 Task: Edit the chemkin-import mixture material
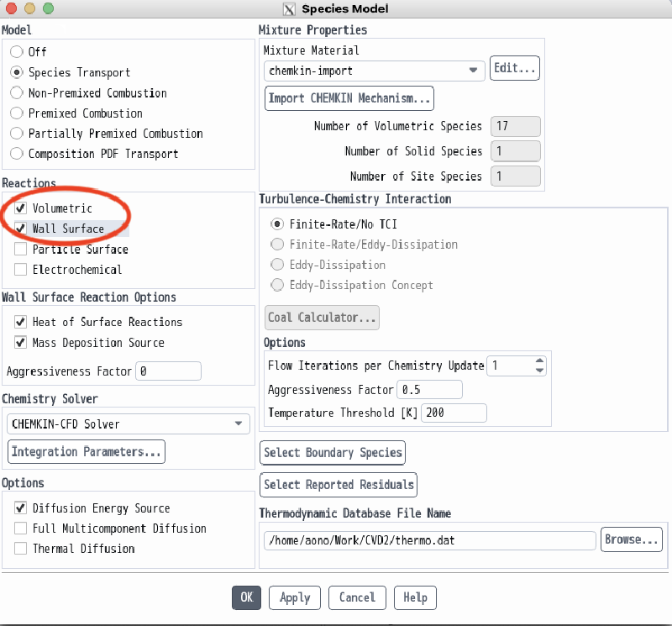pos(514,68)
